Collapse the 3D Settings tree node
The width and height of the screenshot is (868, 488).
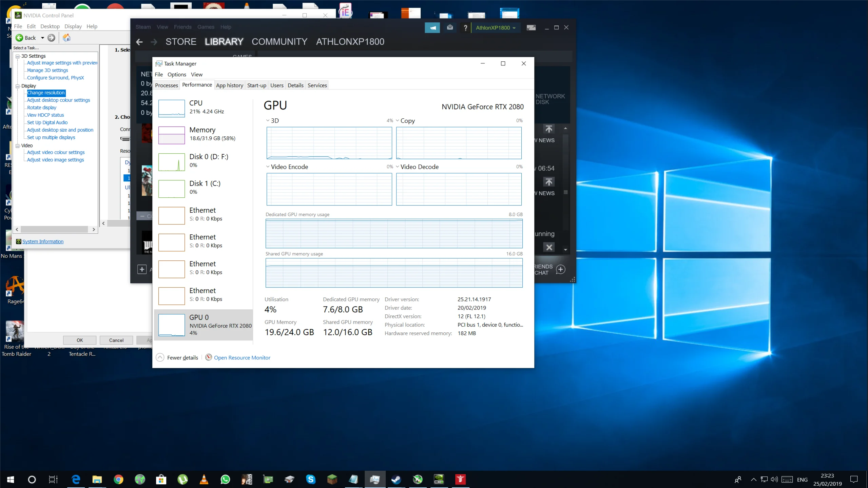(17, 56)
